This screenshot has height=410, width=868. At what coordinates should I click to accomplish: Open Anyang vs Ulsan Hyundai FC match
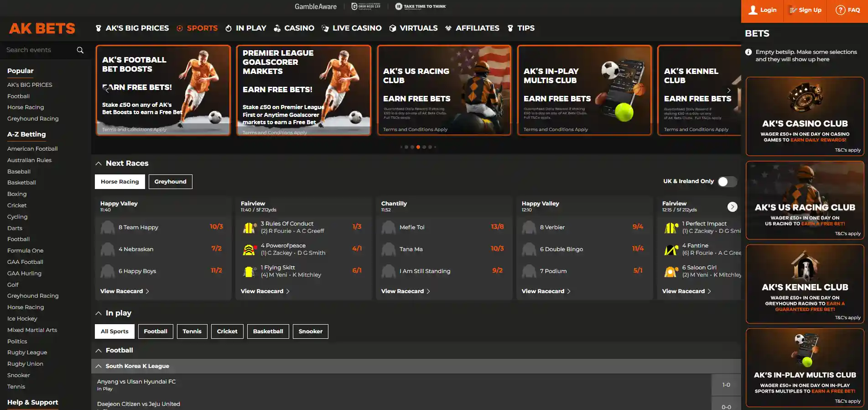(136, 382)
